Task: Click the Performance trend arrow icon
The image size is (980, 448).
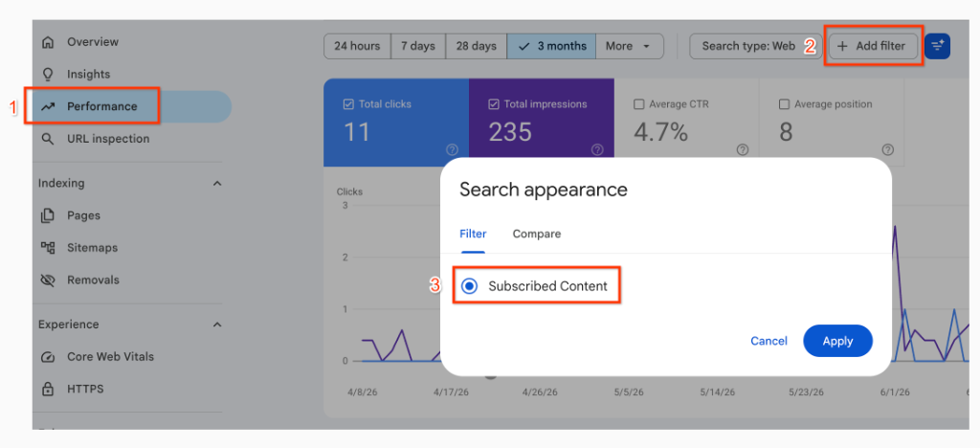Action: 48,107
